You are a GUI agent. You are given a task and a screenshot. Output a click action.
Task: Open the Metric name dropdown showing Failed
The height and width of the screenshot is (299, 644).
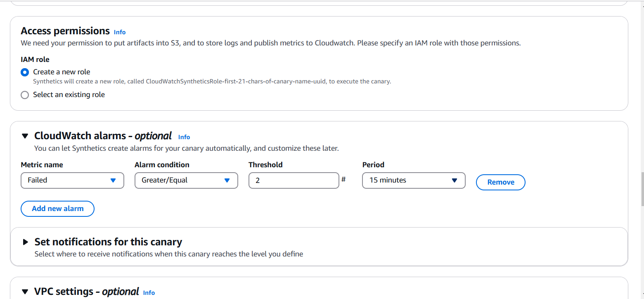72,180
